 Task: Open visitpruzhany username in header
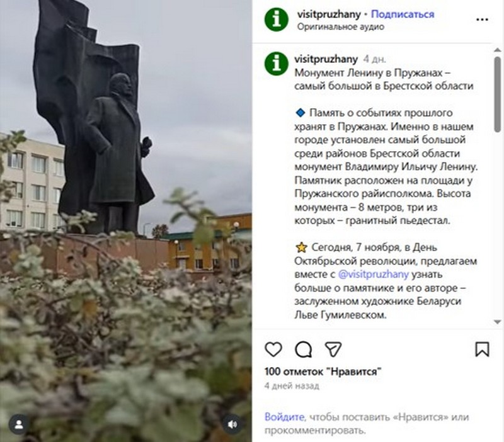click(329, 14)
